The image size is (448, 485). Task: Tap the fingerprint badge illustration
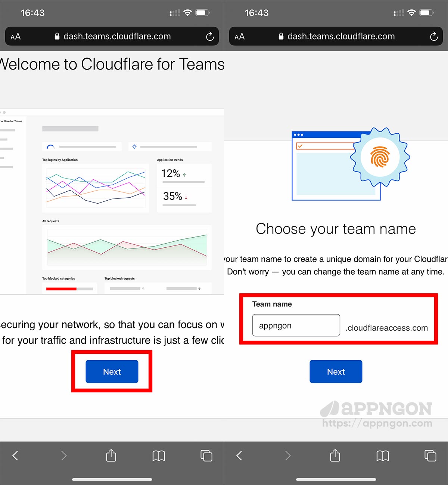380,157
